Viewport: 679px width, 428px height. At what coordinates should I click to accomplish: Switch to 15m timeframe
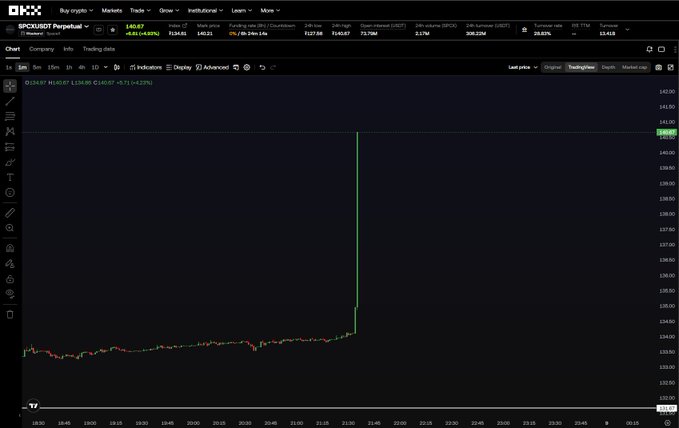pos(53,67)
